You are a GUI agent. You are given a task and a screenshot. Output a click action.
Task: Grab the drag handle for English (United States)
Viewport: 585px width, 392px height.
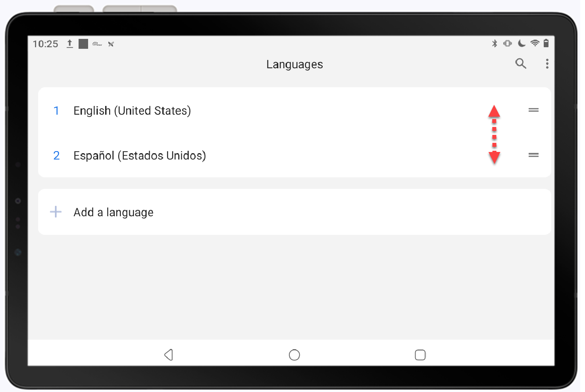point(533,110)
